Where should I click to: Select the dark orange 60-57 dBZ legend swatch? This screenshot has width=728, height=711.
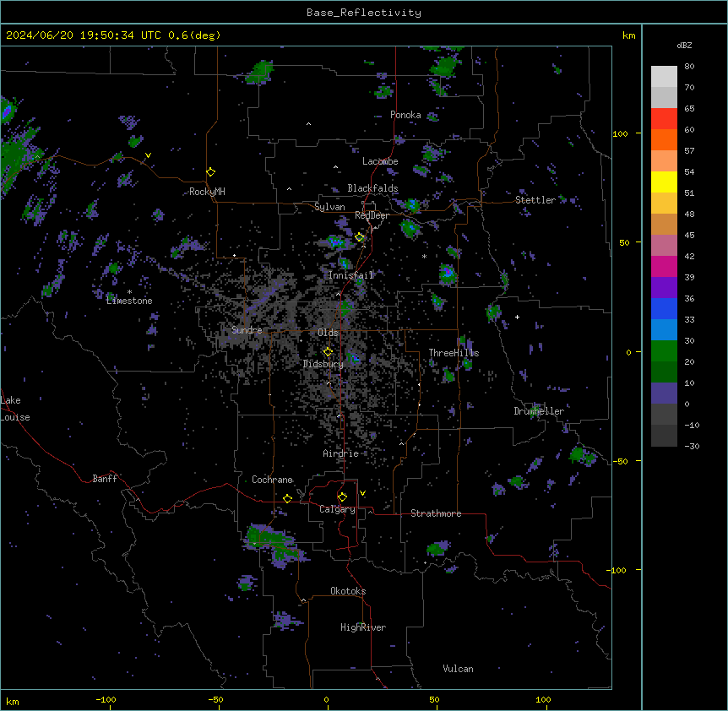point(664,139)
